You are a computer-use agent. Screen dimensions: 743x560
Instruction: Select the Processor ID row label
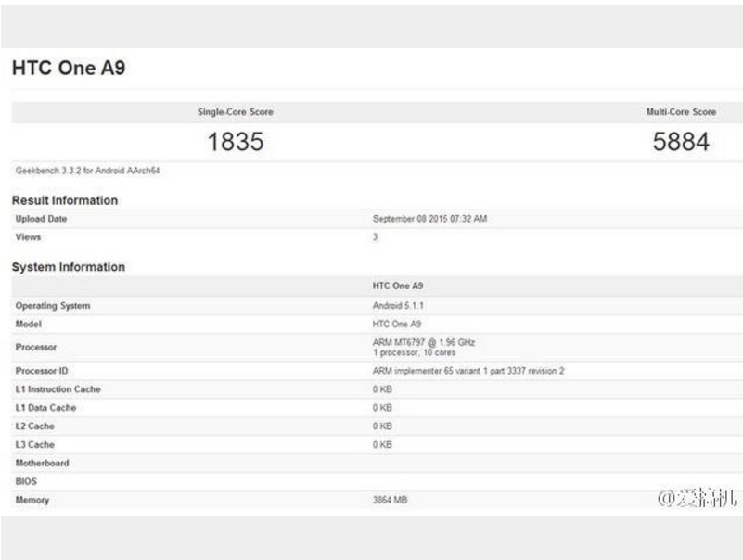[42, 371]
